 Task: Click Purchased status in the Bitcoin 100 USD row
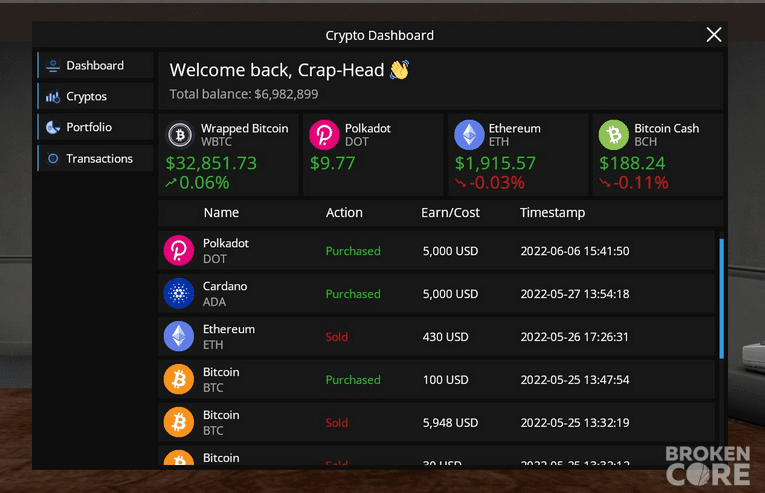[x=353, y=380]
